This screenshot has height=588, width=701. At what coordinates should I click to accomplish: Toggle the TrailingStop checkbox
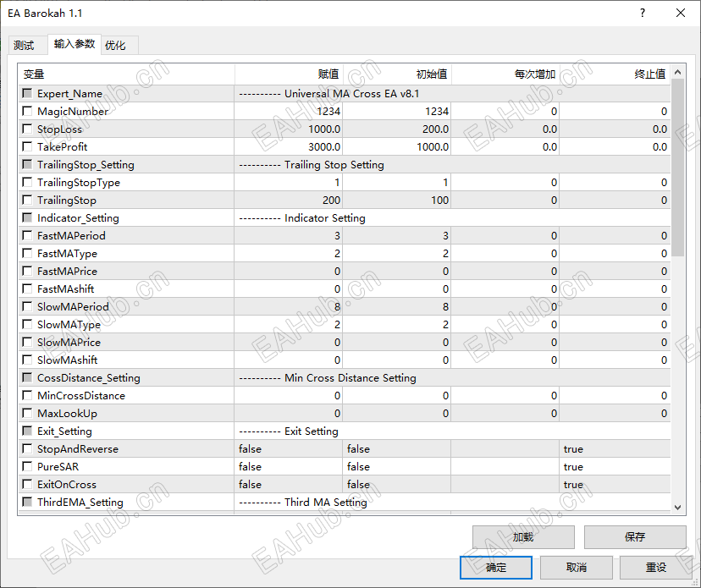tap(27, 200)
